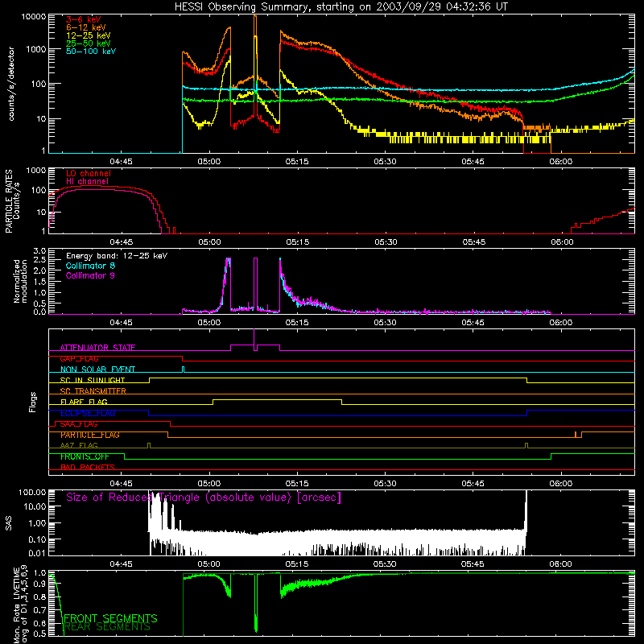Click 05:30 under the particle rates panel
The height and width of the screenshot is (644, 644).
tap(386, 242)
